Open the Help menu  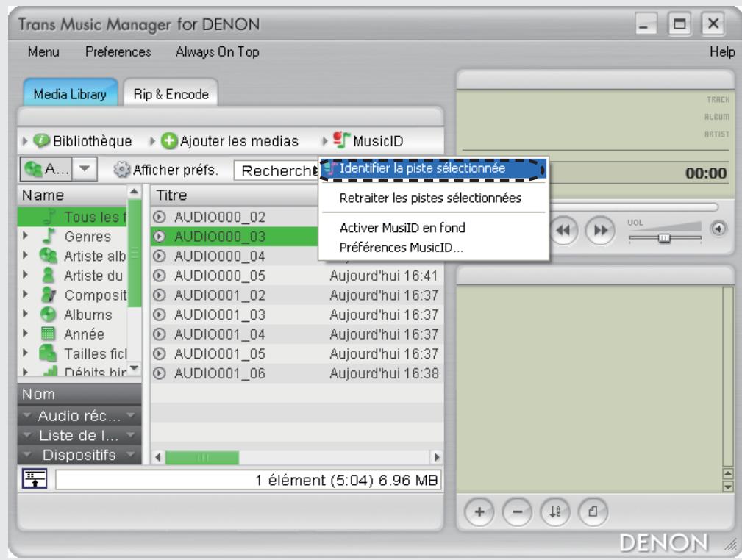[x=721, y=51]
